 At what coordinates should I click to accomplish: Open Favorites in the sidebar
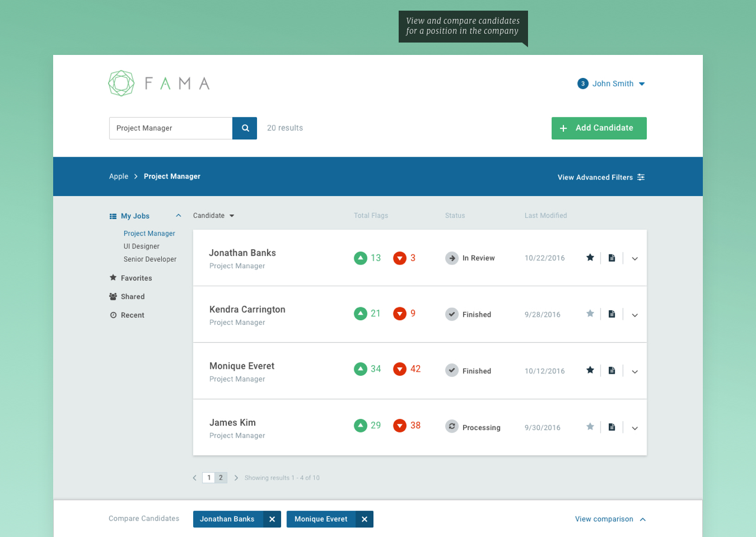coord(136,278)
